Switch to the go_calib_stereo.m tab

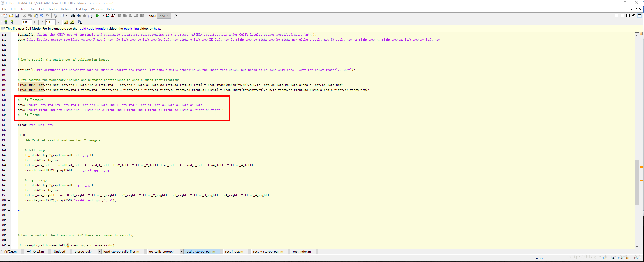click(162, 251)
